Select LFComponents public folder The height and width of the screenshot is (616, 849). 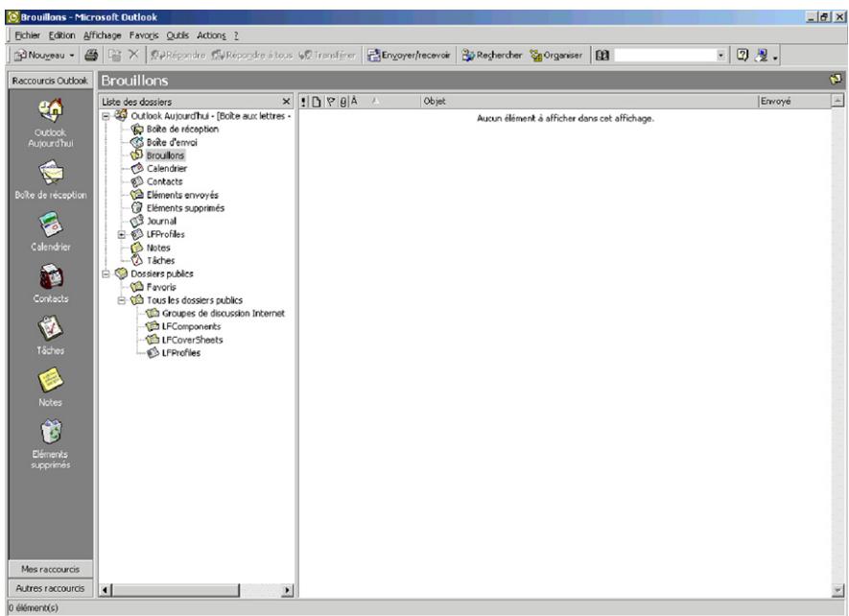click(x=191, y=326)
